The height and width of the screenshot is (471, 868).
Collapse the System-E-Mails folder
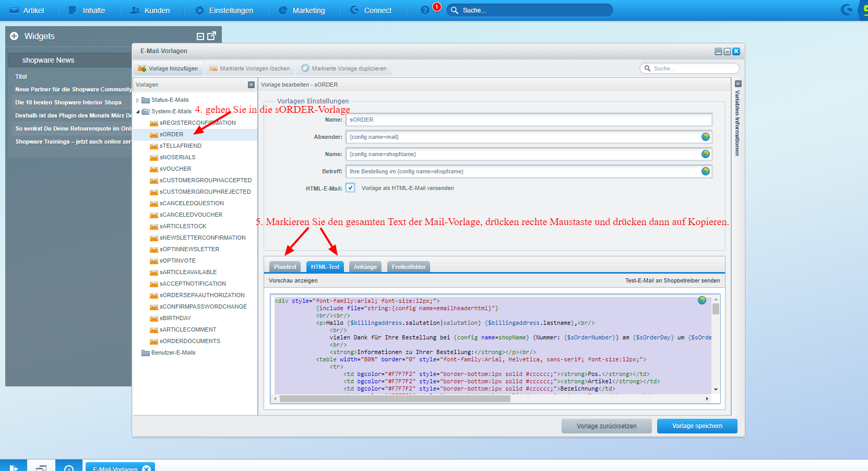tap(138, 111)
